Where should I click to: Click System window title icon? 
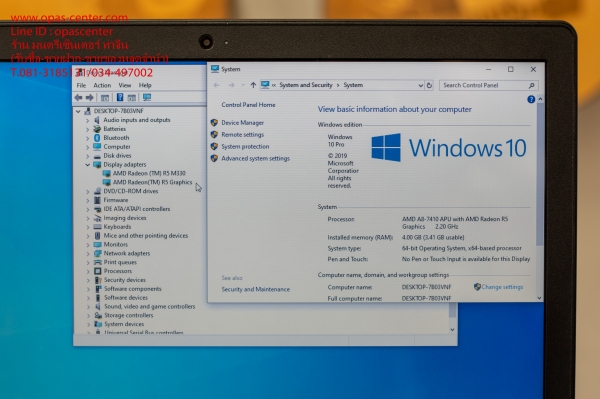[215, 69]
